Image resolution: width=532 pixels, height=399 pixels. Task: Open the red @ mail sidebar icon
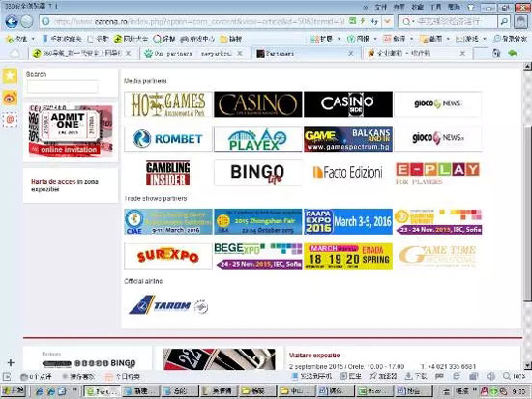(10, 120)
